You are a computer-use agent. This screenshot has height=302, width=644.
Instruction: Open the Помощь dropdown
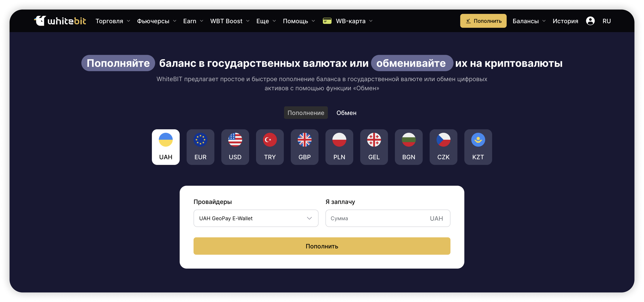[x=299, y=21]
